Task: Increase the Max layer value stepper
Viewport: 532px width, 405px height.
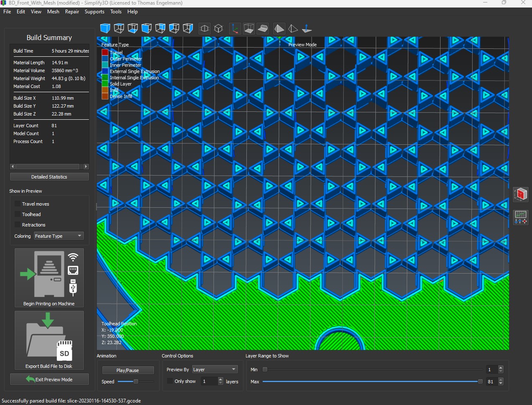Action: pos(501,380)
